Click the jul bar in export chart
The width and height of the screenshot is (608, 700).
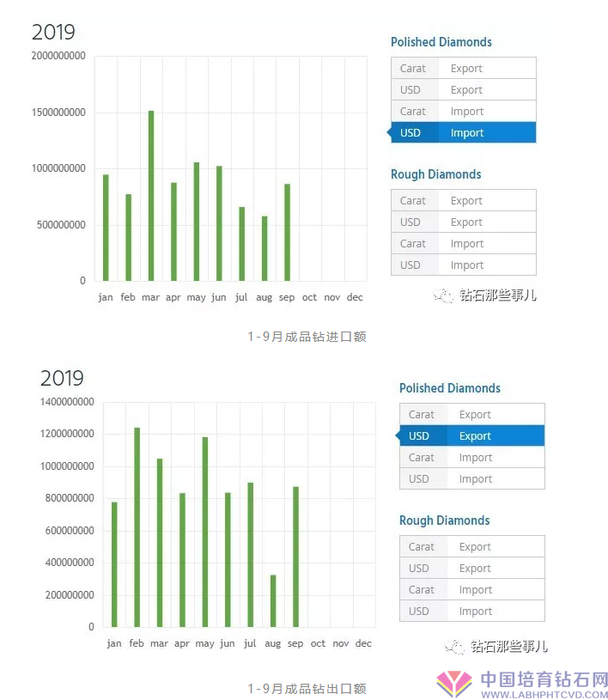coord(251,555)
